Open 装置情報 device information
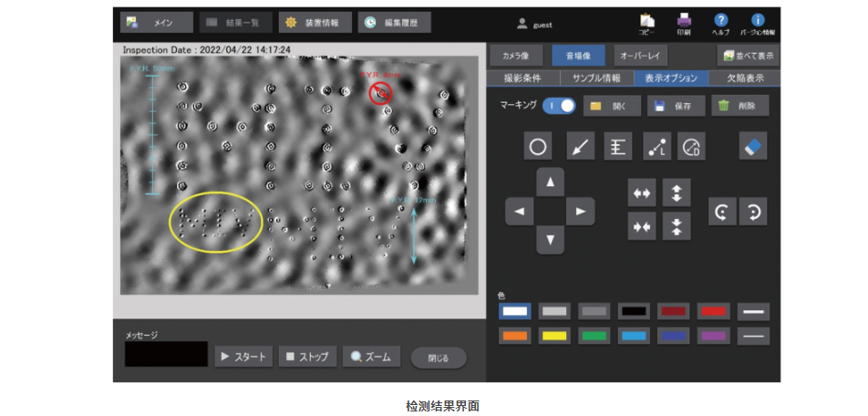This screenshot has width=868, height=416. (x=315, y=23)
